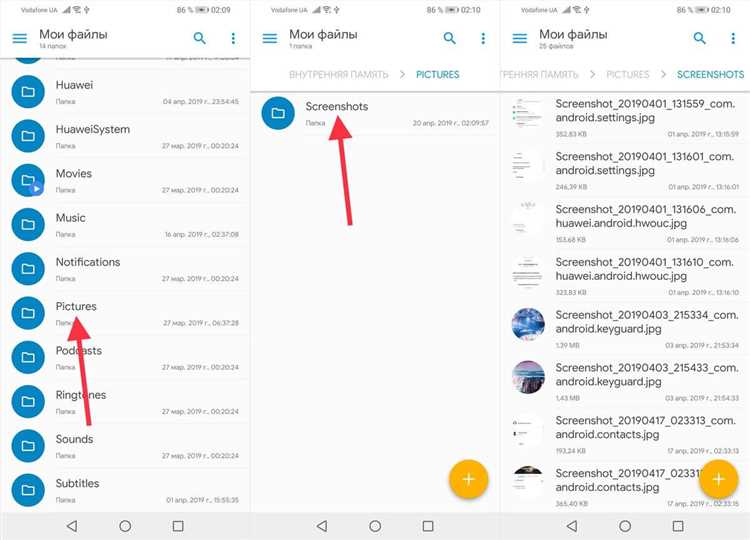This screenshot has width=750, height=540.
Task: Open the Subtitles folder
Action: (77, 483)
